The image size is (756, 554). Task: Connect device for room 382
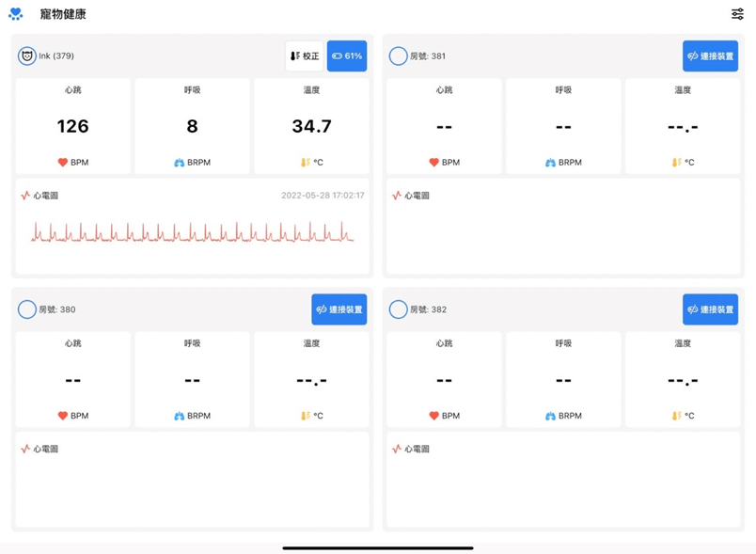[x=710, y=309]
